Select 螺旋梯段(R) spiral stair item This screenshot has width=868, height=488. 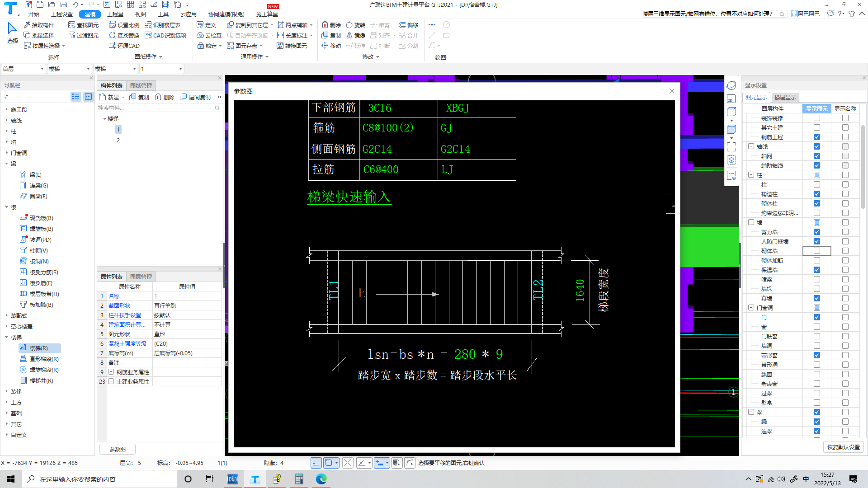[39, 370]
